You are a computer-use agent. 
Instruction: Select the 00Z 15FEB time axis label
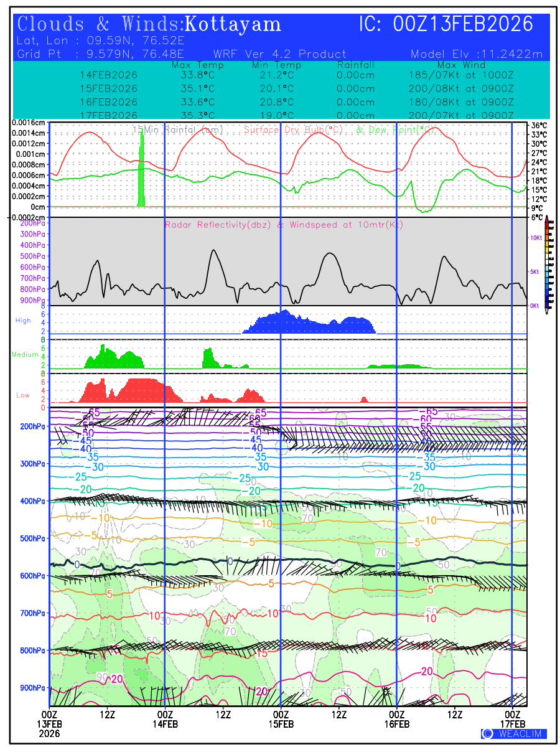click(281, 718)
